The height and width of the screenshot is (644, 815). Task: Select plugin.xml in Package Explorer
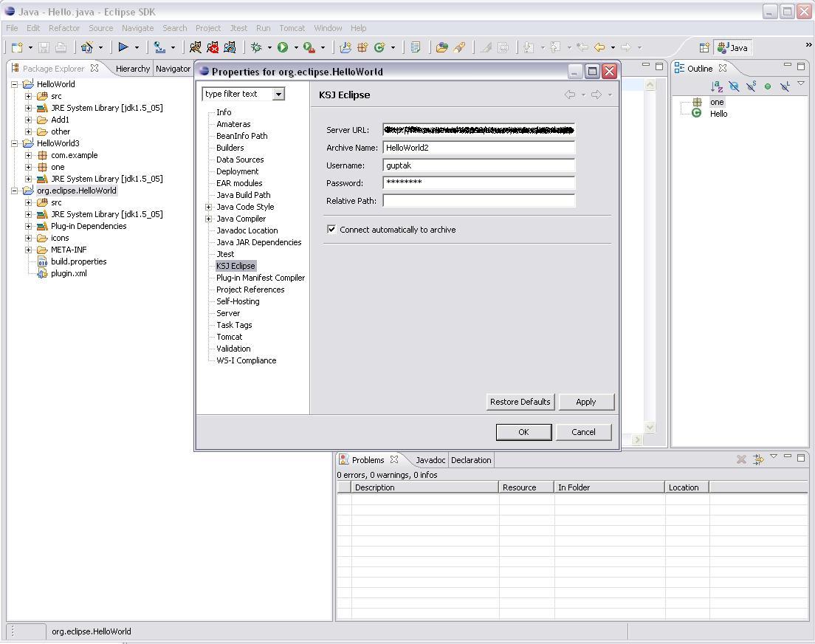pyautogui.click(x=69, y=273)
